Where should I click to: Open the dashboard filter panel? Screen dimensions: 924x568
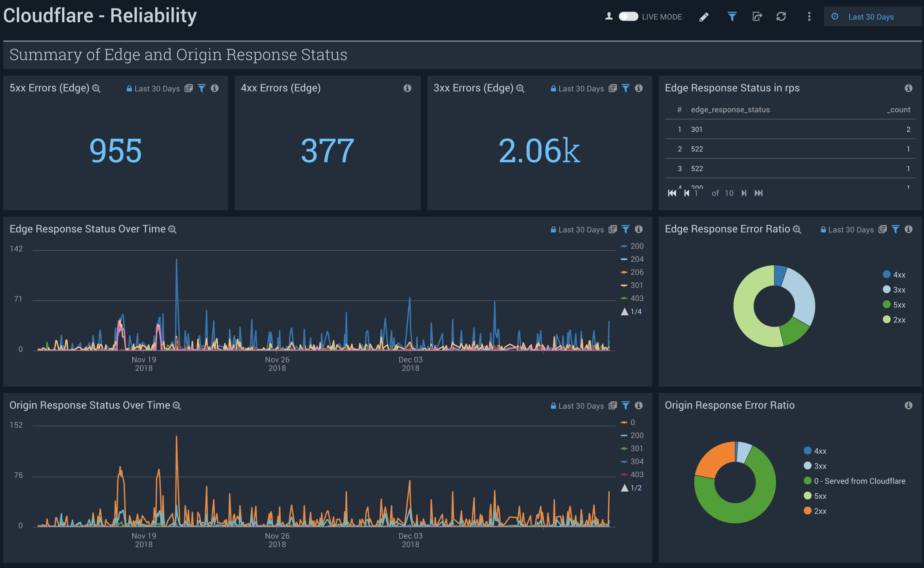pos(731,17)
